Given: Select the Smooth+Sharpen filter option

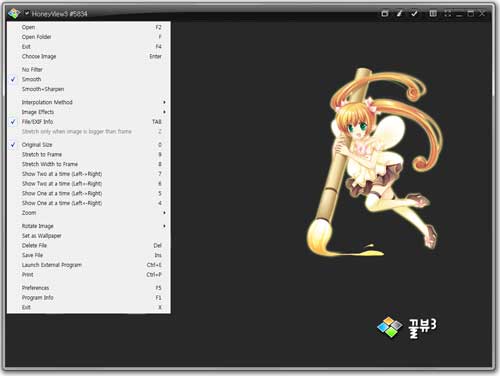Looking at the screenshot, I should tap(89, 89).
